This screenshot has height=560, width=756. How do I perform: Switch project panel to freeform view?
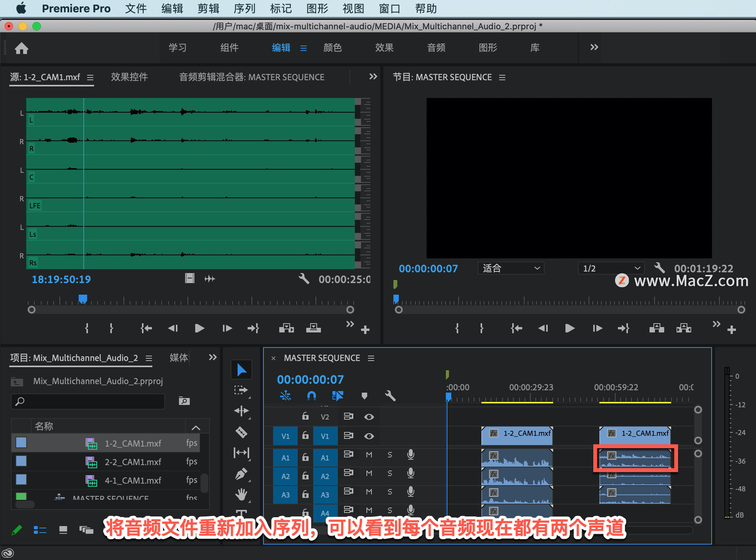86,530
